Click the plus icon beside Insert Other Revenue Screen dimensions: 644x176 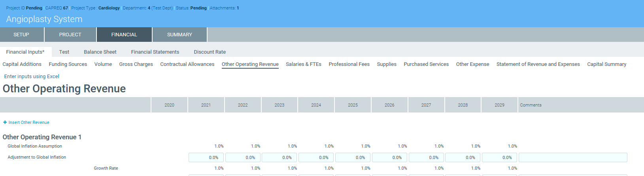click(x=5, y=122)
